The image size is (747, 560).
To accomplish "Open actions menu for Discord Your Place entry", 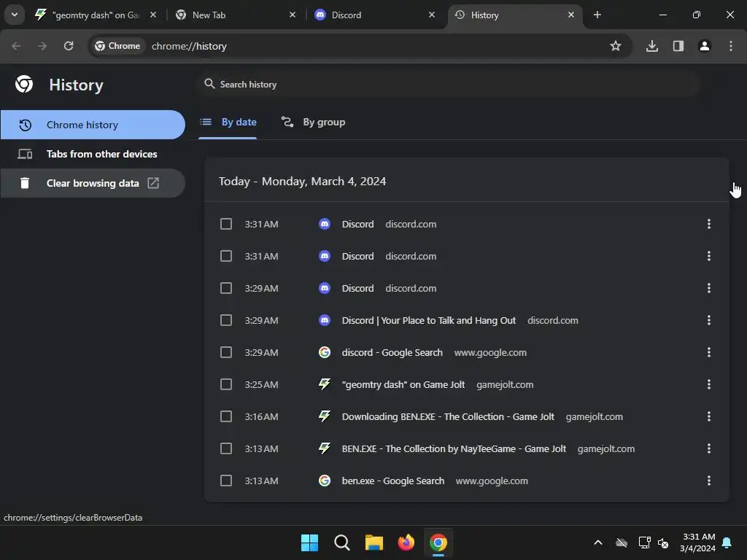I will coord(709,320).
